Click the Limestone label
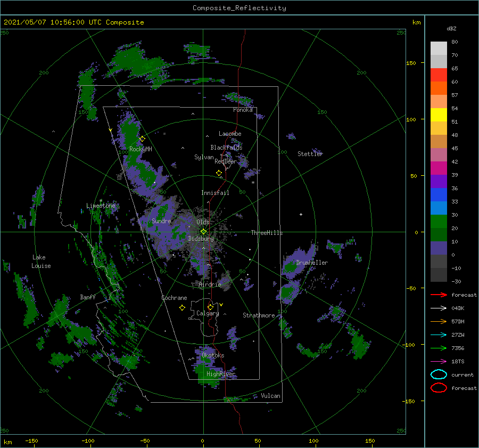 click(101, 206)
